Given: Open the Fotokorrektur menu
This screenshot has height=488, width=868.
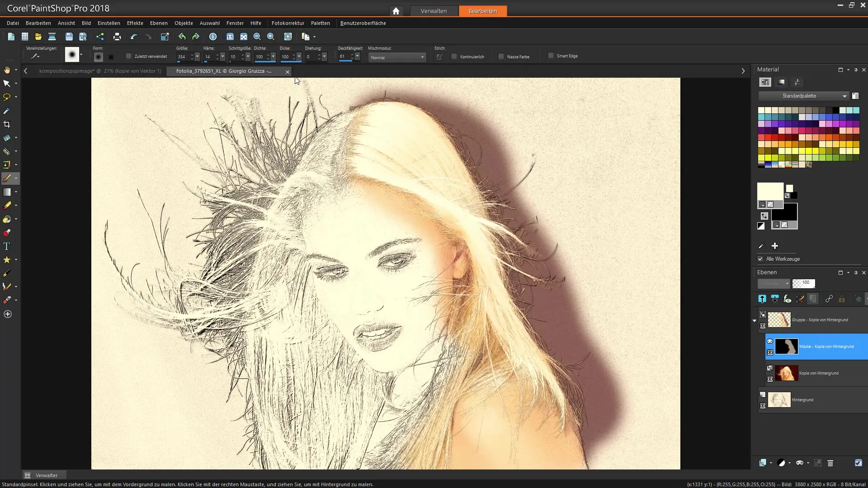Looking at the screenshot, I should click(x=288, y=23).
